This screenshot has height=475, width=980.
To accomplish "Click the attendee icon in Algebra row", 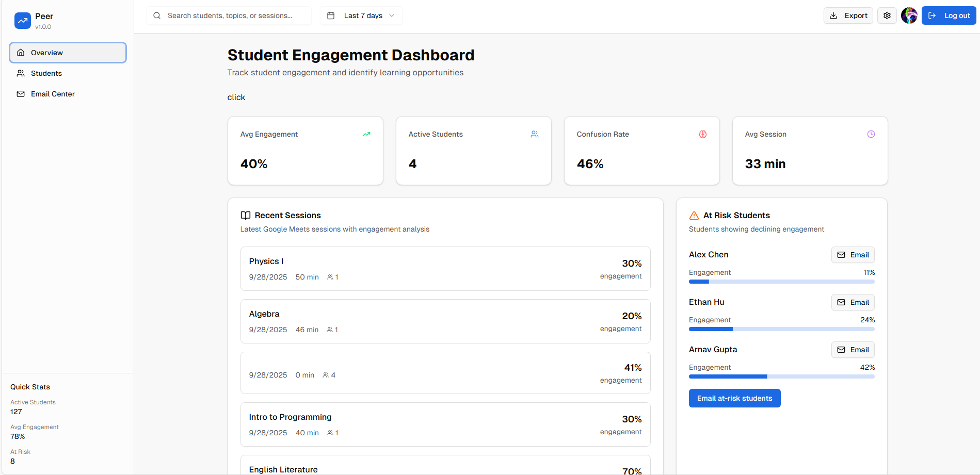I will [330, 330].
